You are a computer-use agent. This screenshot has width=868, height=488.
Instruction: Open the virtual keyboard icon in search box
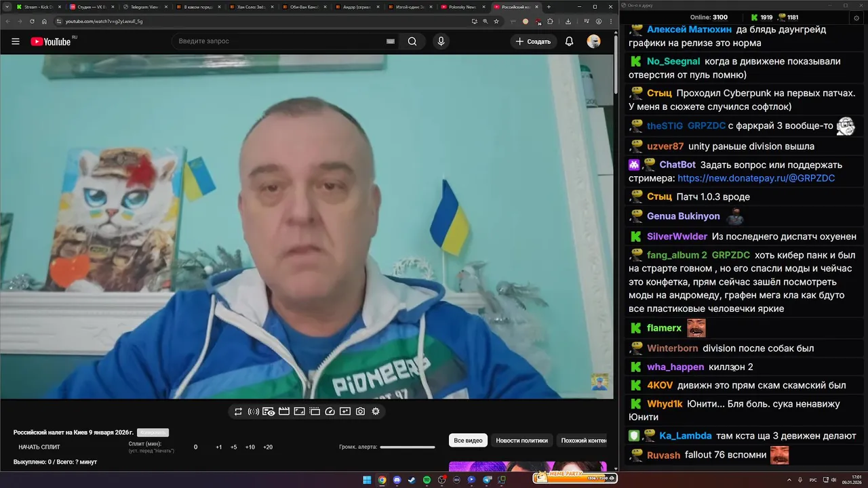coord(391,41)
